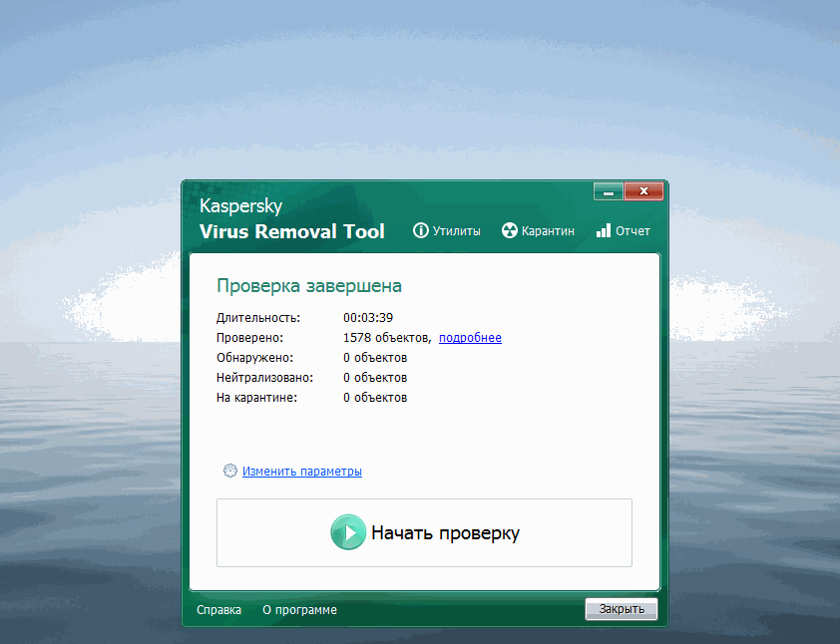Screen dimensions: 840x644
Task: Open Справка help link
Action: pyautogui.click(x=218, y=610)
